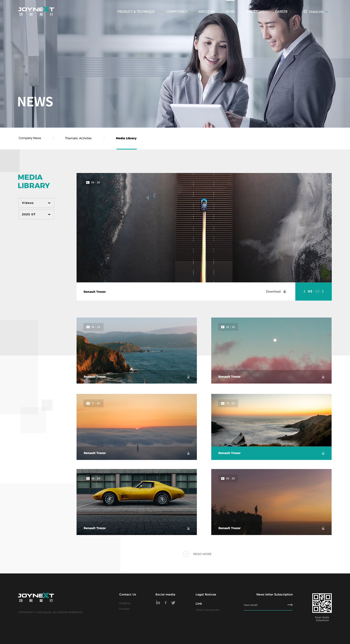Select the Thematic Activities tab

coord(78,138)
